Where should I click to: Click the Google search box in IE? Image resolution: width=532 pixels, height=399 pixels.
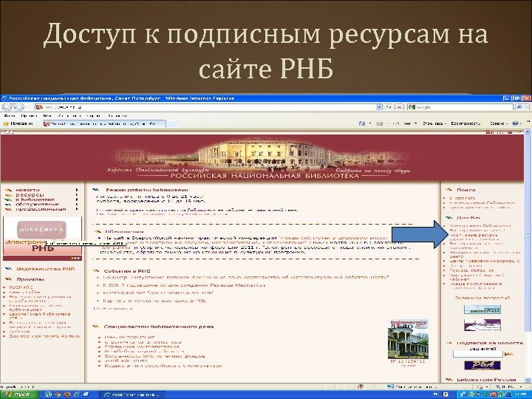click(460, 107)
